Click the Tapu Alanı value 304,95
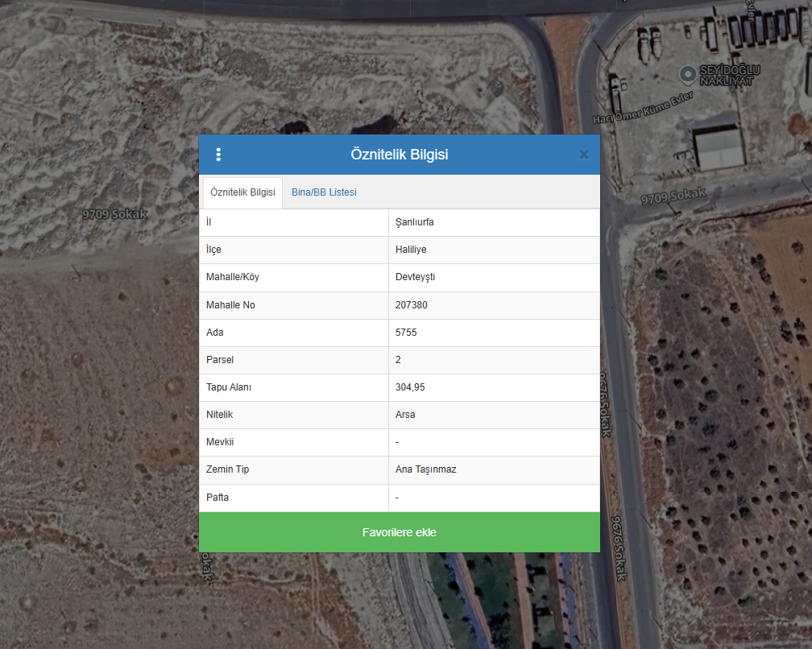Viewport: 812px width, 649px height. coord(410,387)
